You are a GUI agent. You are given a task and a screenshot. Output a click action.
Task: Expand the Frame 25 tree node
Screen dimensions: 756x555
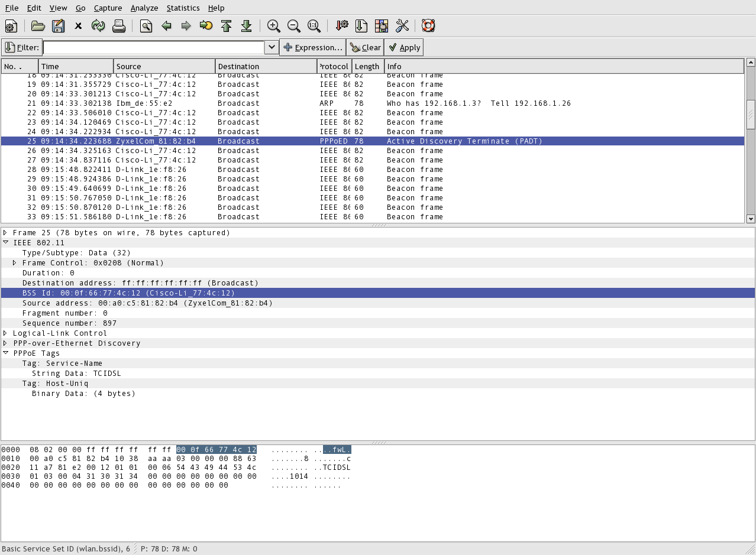click(x=5, y=232)
